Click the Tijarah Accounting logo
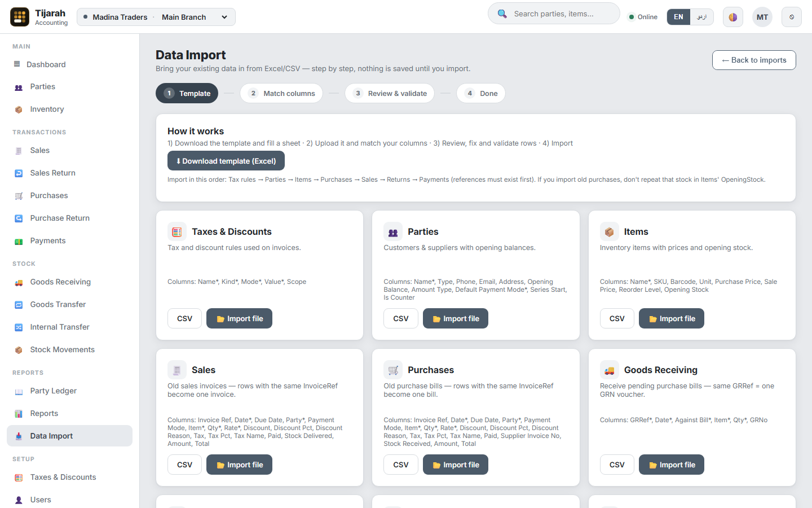This screenshot has height=508, width=812. (x=39, y=17)
